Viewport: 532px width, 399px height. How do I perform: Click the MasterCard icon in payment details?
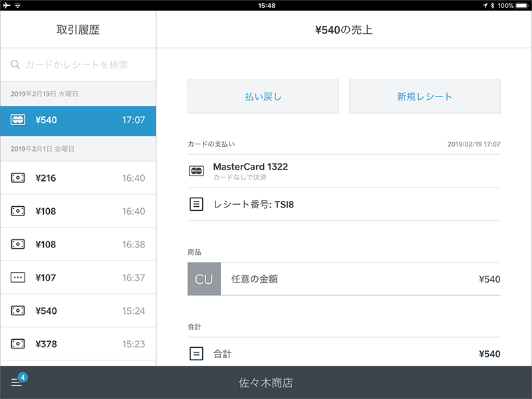196,171
